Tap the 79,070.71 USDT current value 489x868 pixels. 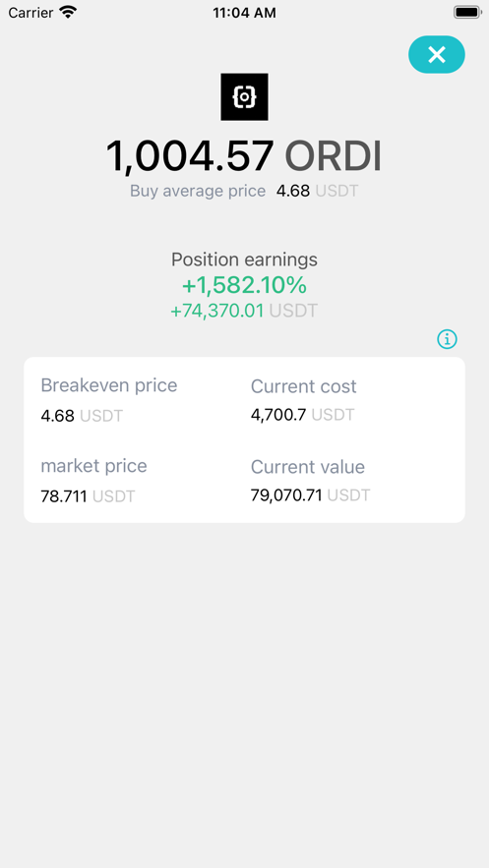(311, 494)
